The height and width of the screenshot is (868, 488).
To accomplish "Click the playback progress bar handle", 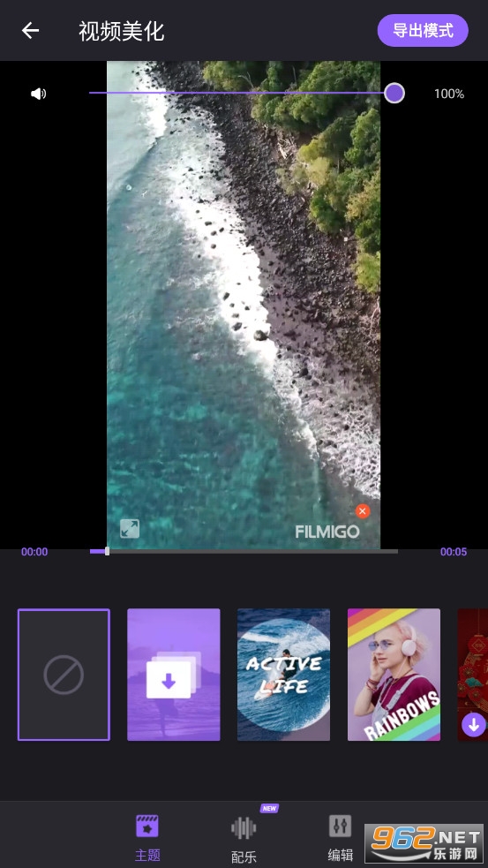I will click(x=108, y=551).
